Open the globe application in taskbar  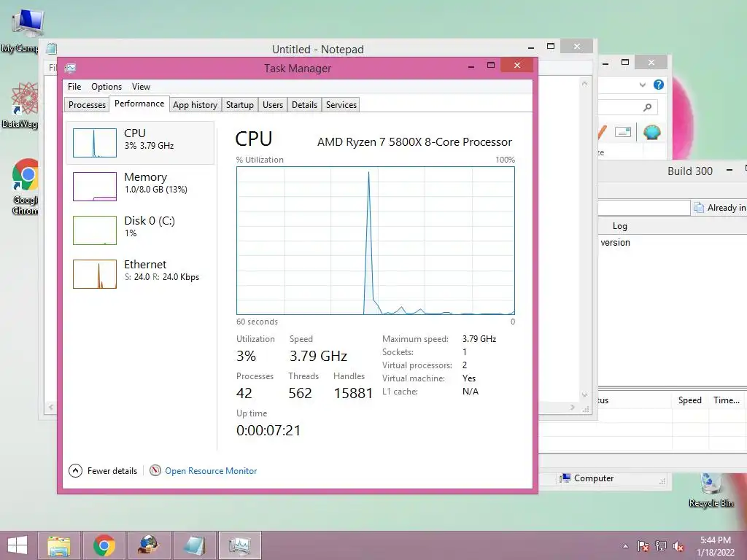click(x=148, y=545)
